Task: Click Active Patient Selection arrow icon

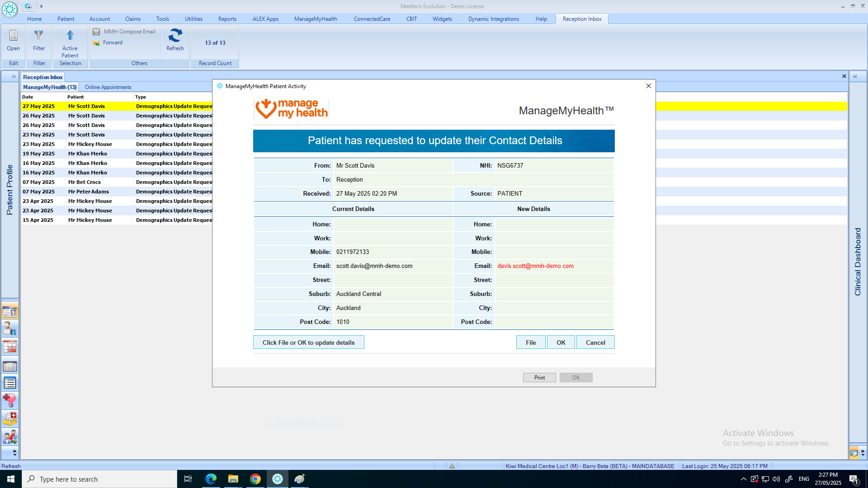Action: (70, 36)
